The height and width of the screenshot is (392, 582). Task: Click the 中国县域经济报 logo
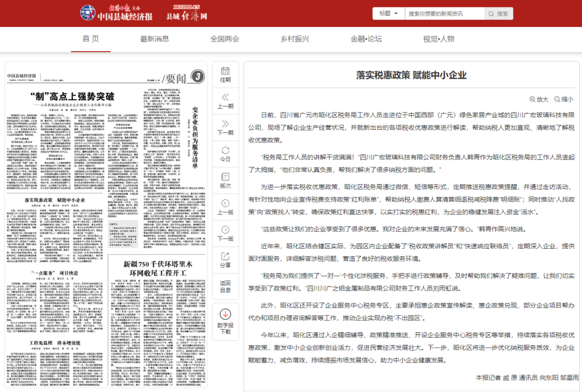[x=116, y=13]
